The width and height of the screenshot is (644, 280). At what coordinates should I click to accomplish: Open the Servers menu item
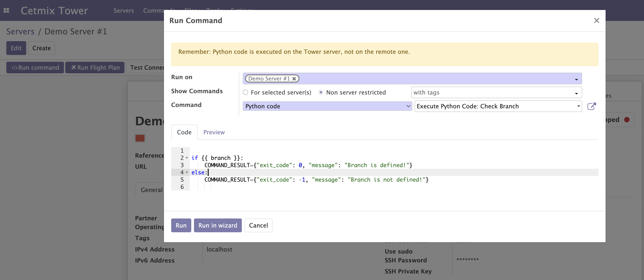pos(124,11)
